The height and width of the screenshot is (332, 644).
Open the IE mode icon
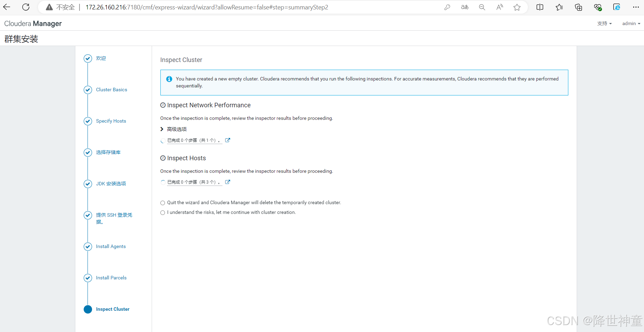(x=617, y=7)
